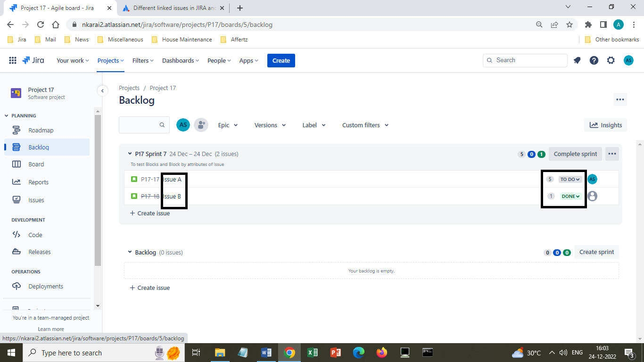This screenshot has width=644, height=362.
Task: Click the notifications bell icon
Action: pos(577,60)
